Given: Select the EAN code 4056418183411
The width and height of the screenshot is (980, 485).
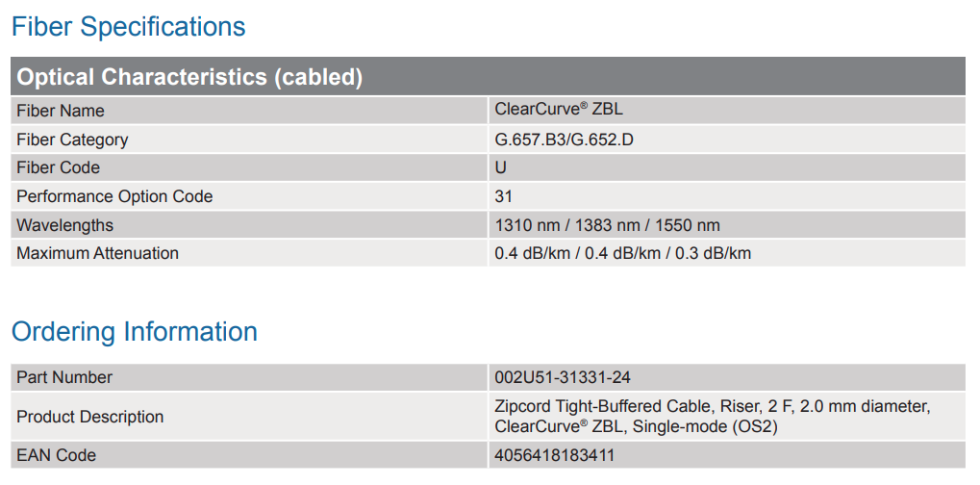Looking at the screenshot, I should 554,455.
